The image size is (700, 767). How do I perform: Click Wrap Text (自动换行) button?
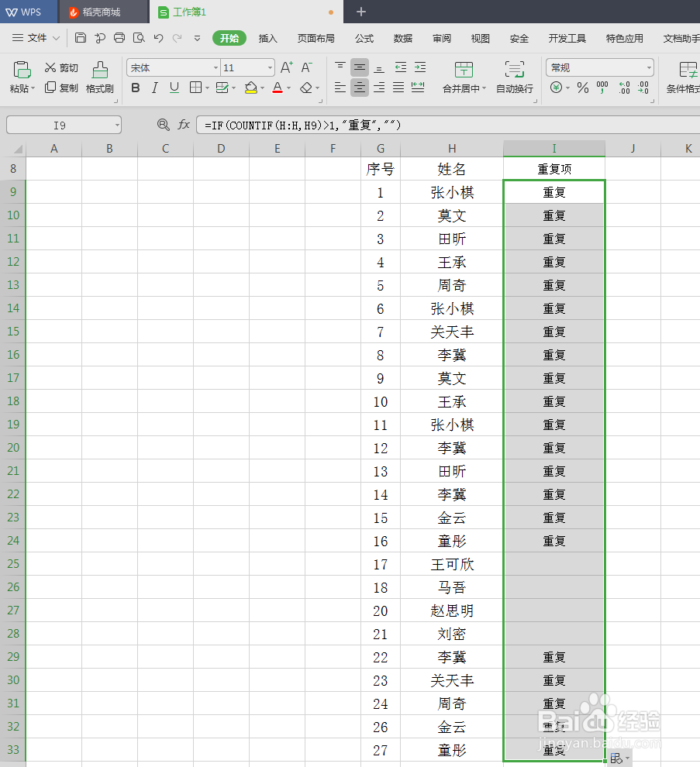coord(515,77)
